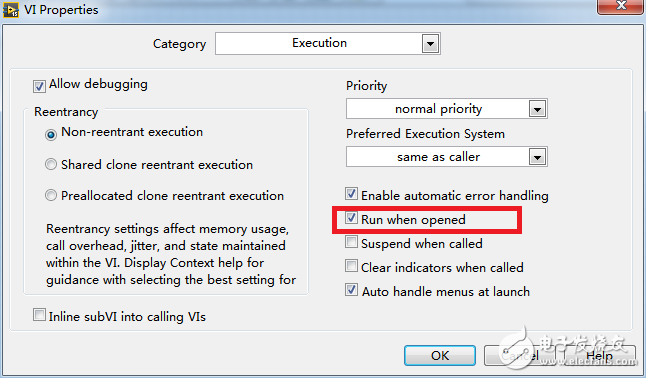Click the Help button
The image size is (646, 378).
pyautogui.click(x=599, y=355)
